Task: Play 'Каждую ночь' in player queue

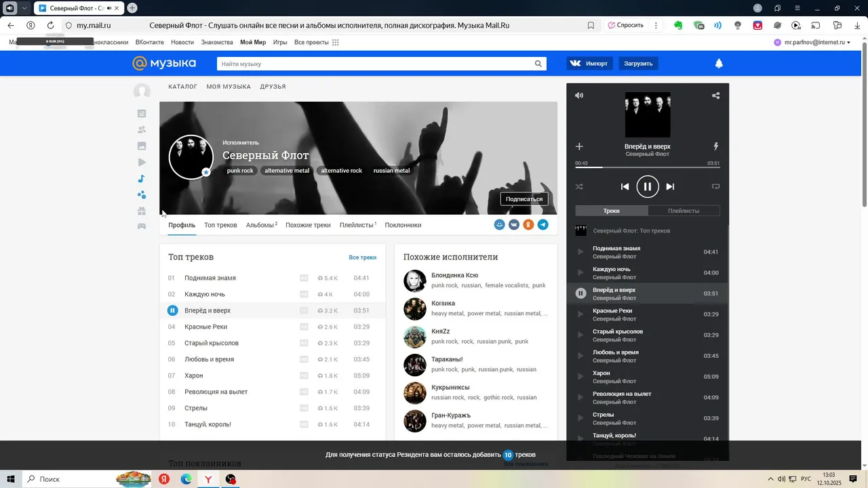Action: point(580,272)
